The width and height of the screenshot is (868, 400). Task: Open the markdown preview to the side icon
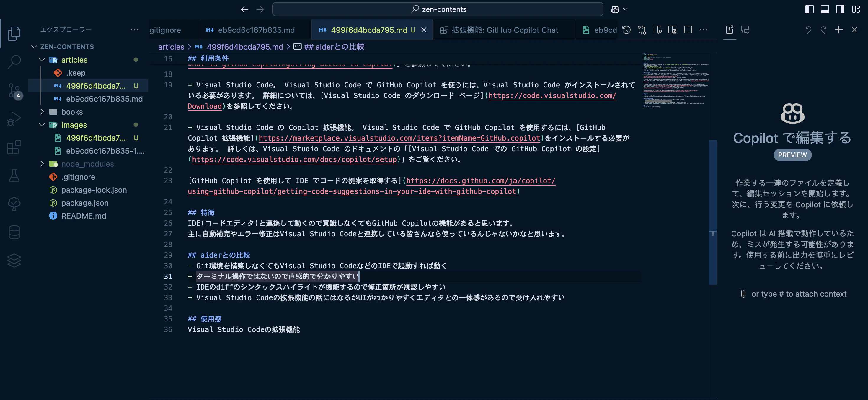point(657,30)
